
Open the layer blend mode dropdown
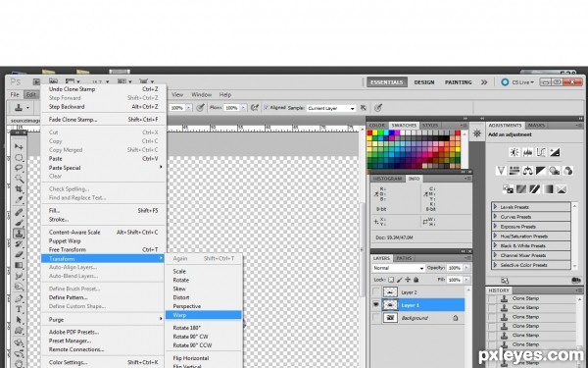398,268
